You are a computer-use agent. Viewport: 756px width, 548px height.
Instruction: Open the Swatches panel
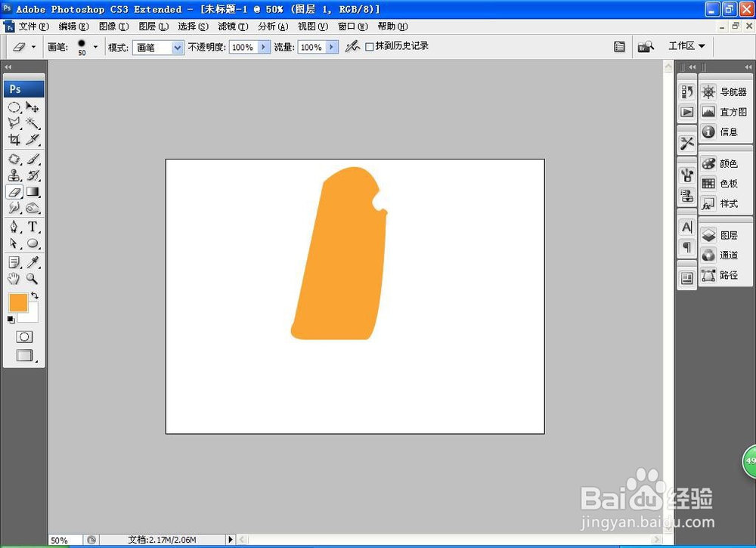click(725, 183)
